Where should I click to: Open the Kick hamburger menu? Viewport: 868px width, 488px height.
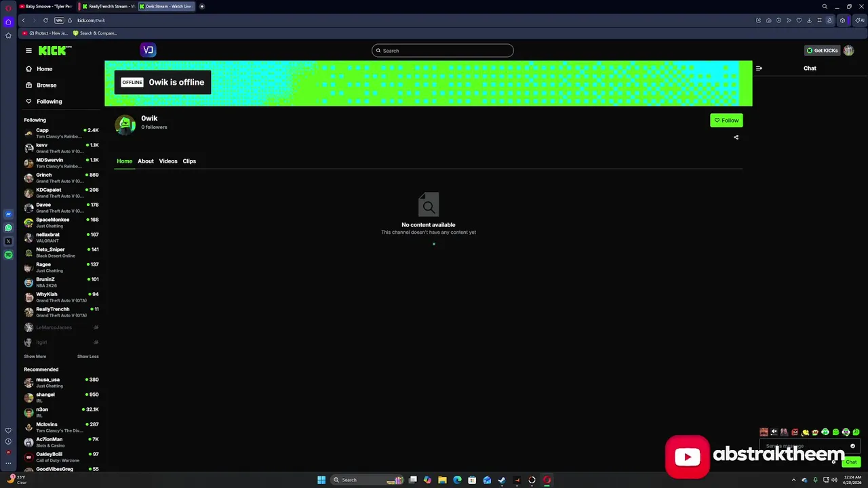click(28, 50)
